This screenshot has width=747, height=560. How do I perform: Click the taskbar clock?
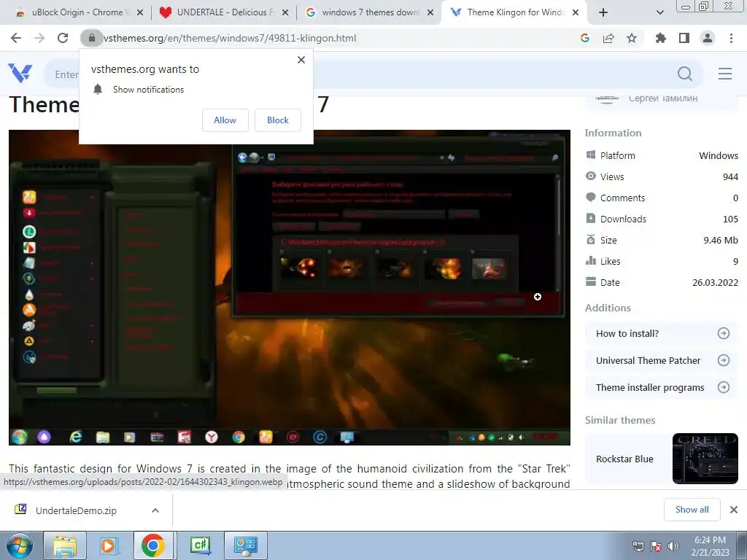711,546
